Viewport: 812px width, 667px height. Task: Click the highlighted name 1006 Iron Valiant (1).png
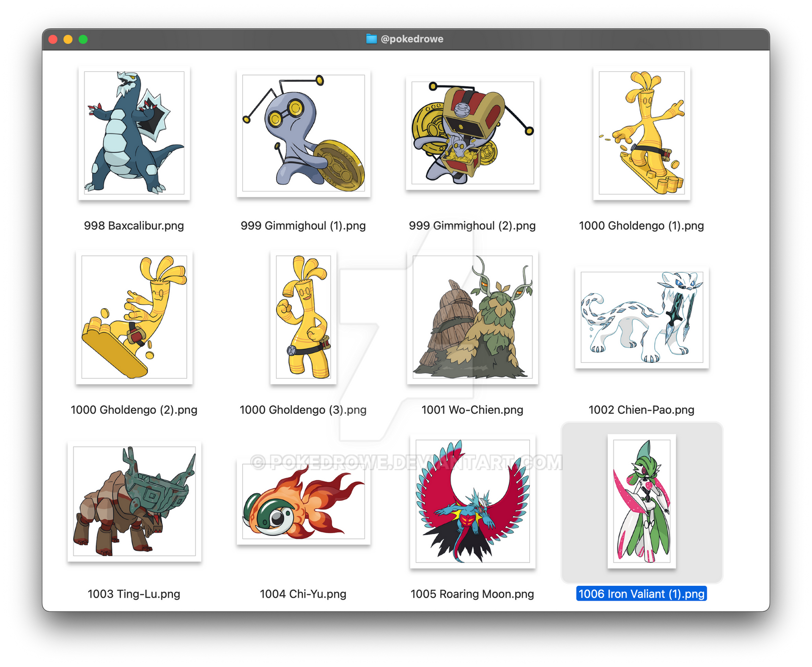tap(642, 594)
